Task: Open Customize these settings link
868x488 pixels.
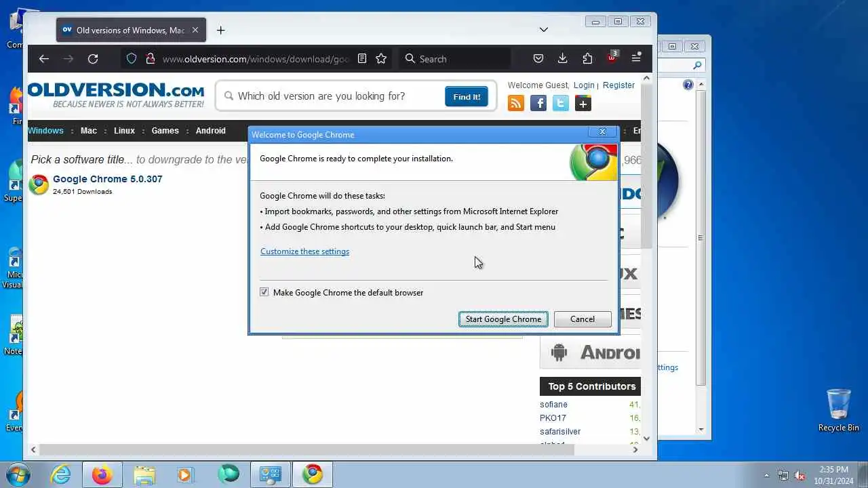Action: pos(304,251)
